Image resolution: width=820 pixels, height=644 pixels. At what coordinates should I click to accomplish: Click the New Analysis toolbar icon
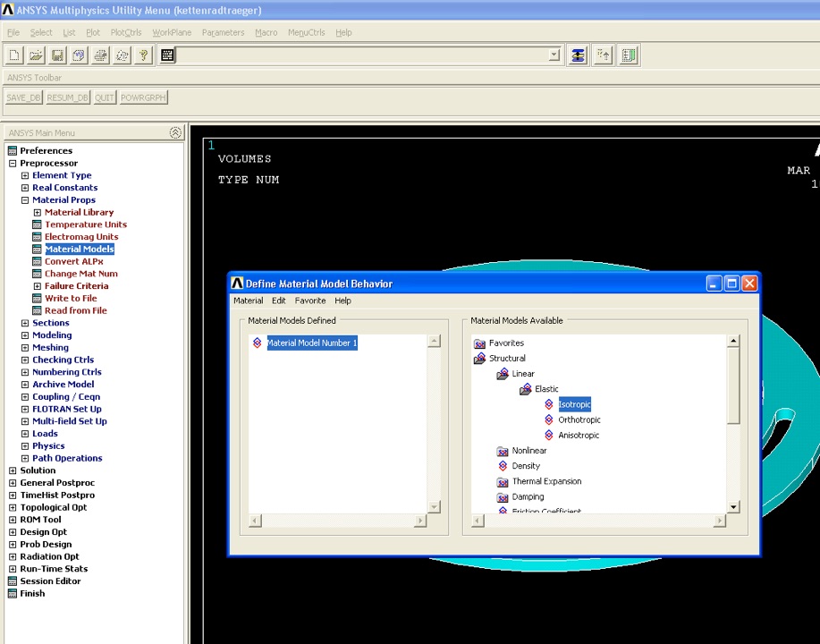[x=14, y=55]
